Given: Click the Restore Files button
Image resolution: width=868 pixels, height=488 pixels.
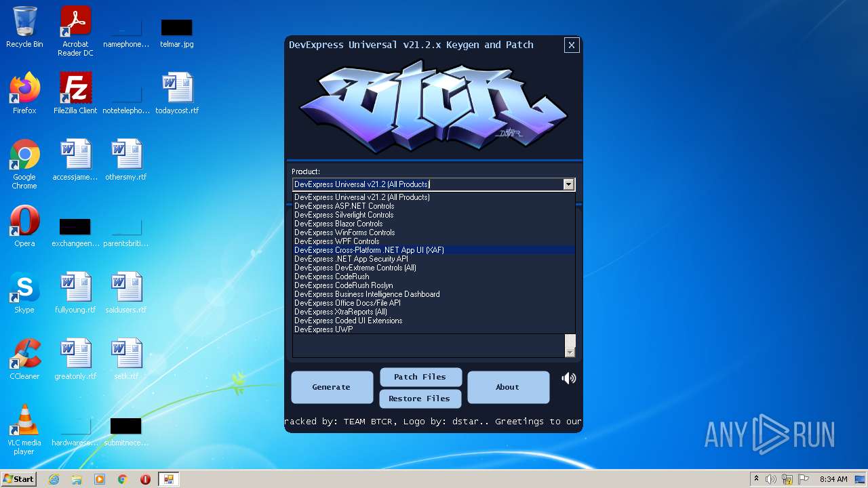Looking at the screenshot, I should point(420,399).
